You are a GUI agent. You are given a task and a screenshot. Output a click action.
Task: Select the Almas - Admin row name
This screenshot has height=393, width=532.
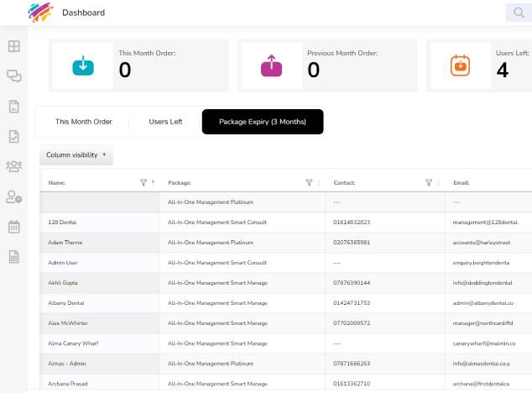click(67, 364)
